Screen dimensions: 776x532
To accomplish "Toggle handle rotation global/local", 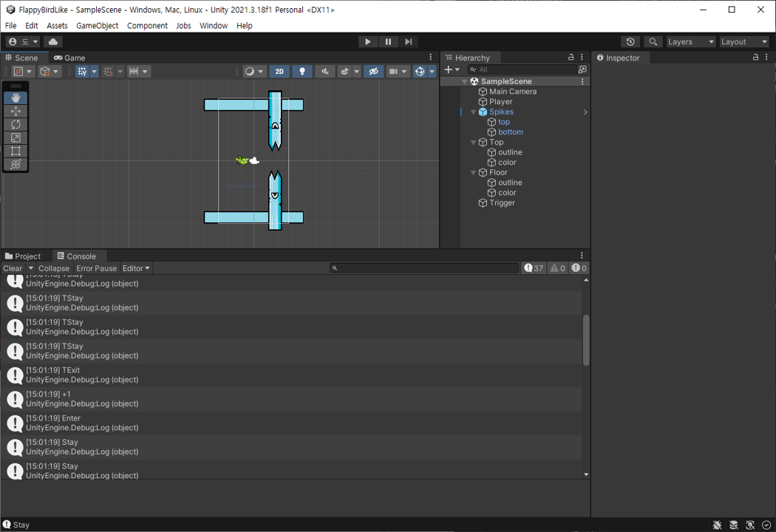I will click(50, 71).
